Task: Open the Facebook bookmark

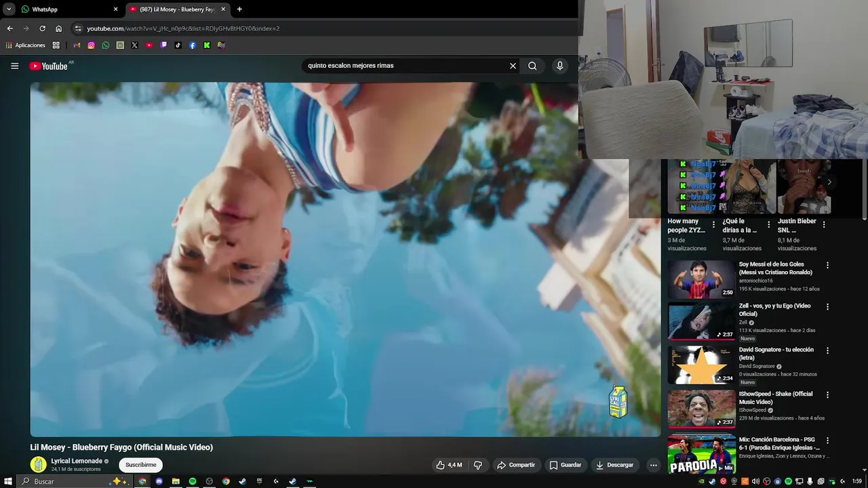Action: click(x=193, y=45)
